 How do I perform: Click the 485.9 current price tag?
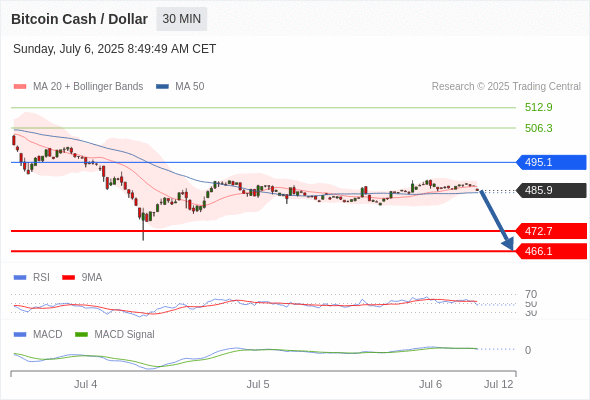551,190
